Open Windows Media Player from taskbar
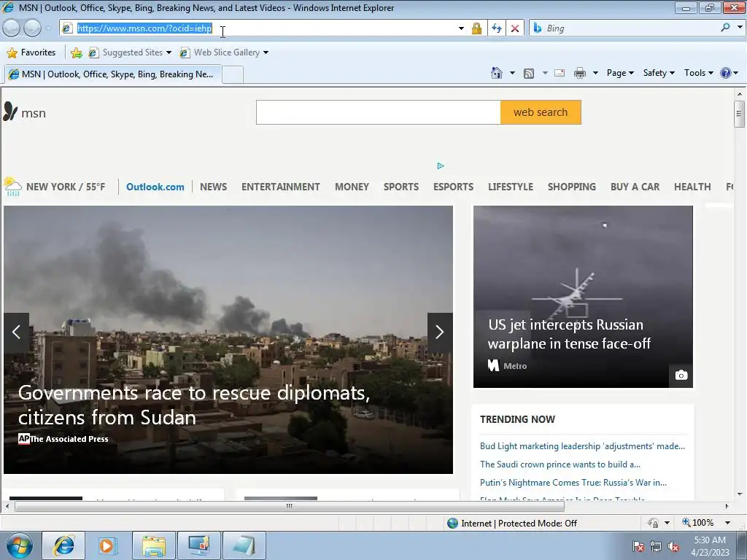The height and width of the screenshot is (560, 747). [108, 545]
